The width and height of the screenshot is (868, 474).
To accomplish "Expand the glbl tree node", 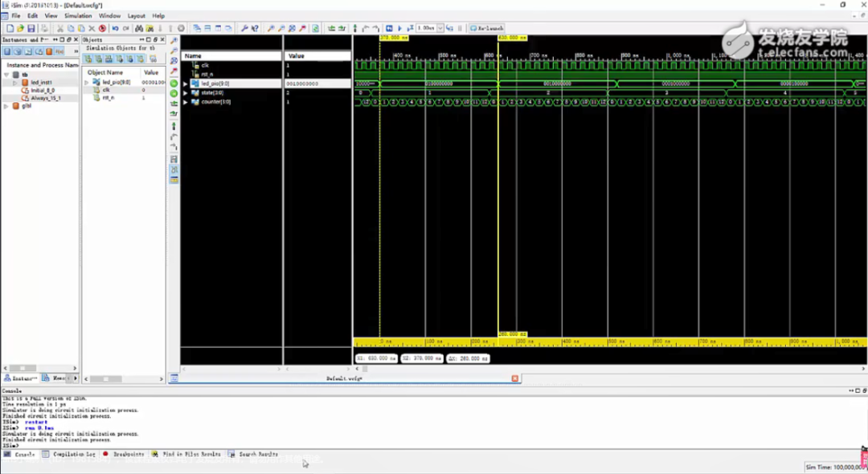I will click(x=6, y=106).
